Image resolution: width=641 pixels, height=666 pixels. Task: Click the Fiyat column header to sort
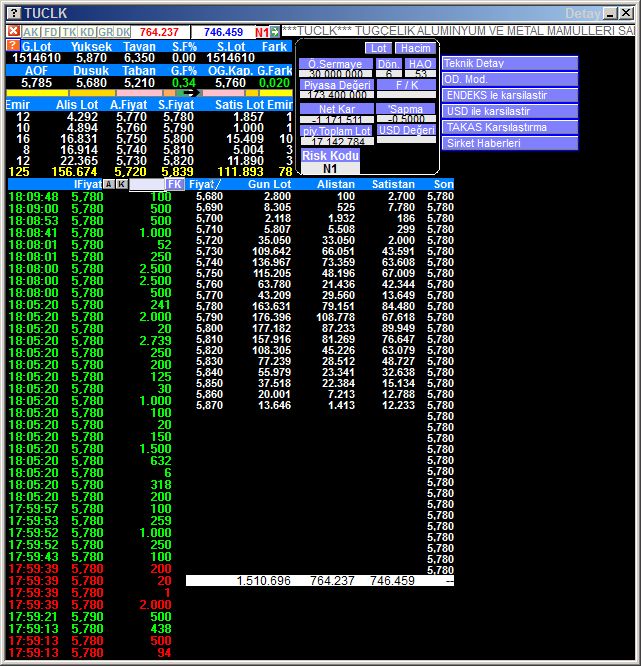tap(204, 184)
